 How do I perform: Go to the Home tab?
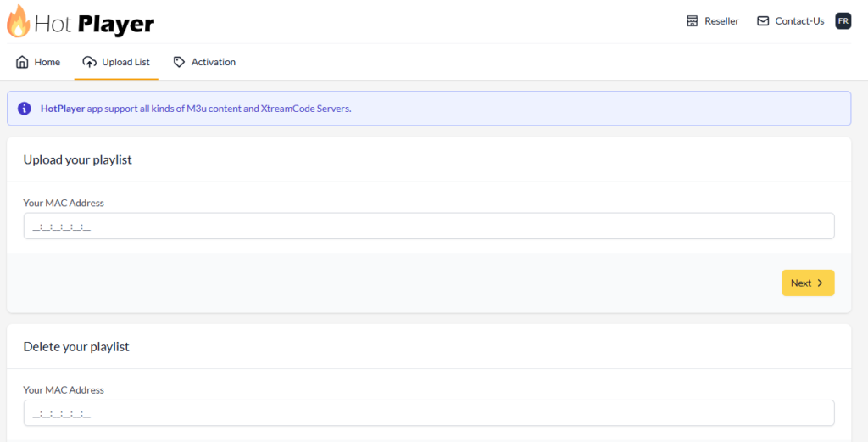pyautogui.click(x=47, y=62)
